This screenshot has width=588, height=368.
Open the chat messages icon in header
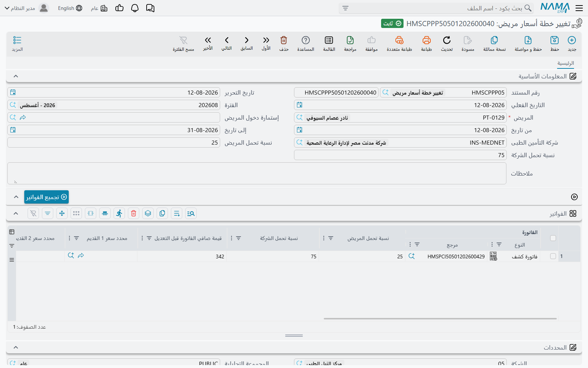[150, 8]
